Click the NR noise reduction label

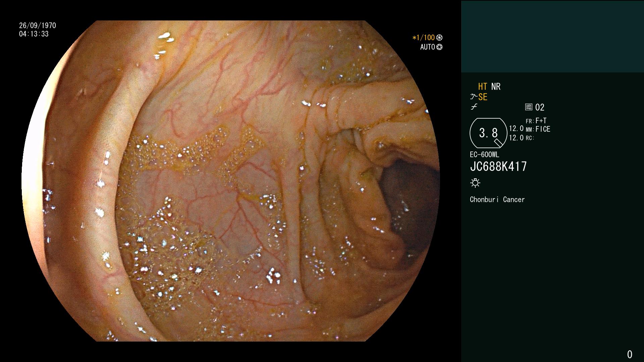coord(496,86)
